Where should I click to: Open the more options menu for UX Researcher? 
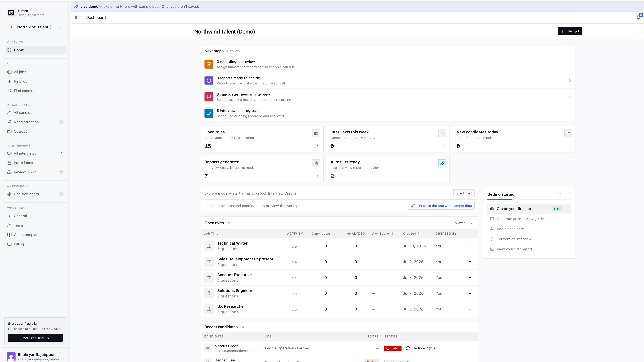point(471,309)
